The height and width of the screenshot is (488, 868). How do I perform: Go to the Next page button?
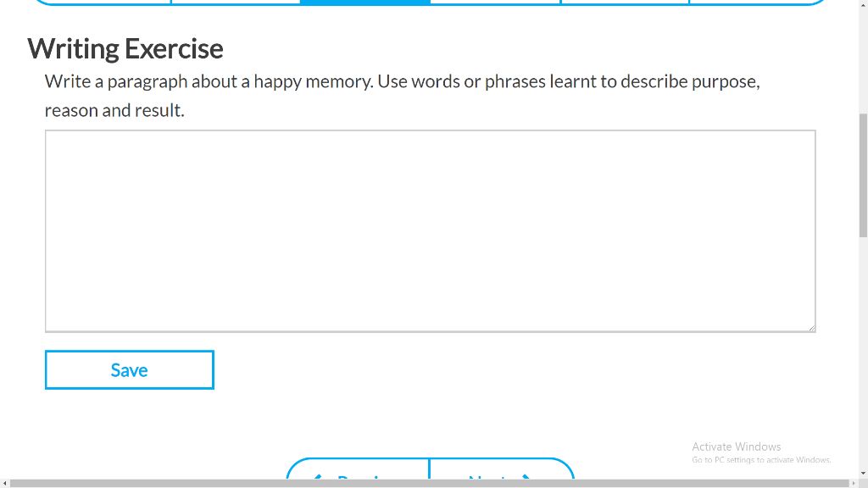[502, 469]
